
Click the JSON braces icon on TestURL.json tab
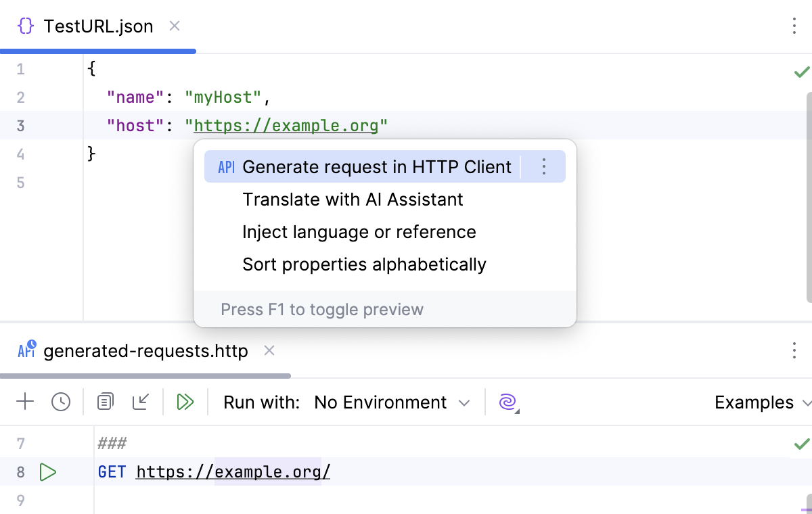pyautogui.click(x=24, y=26)
